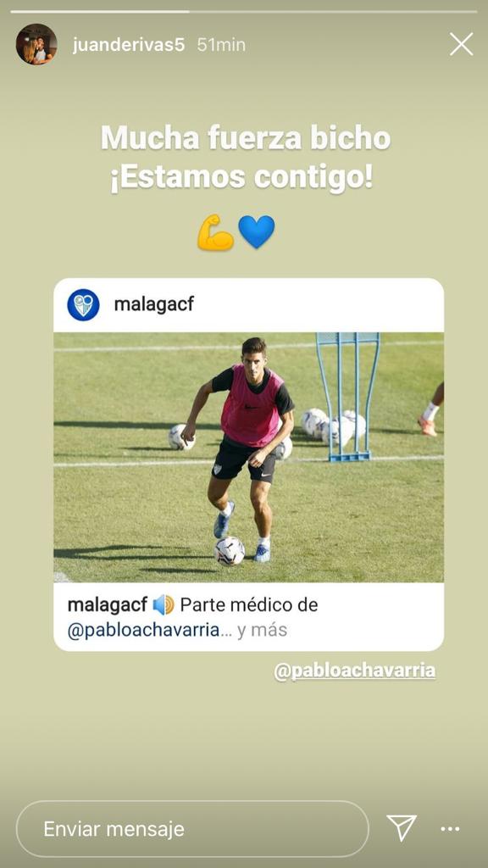The width and height of the screenshot is (488, 868).
Task: Open the @pabloachavarria mention tag
Action: coord(355,671)
